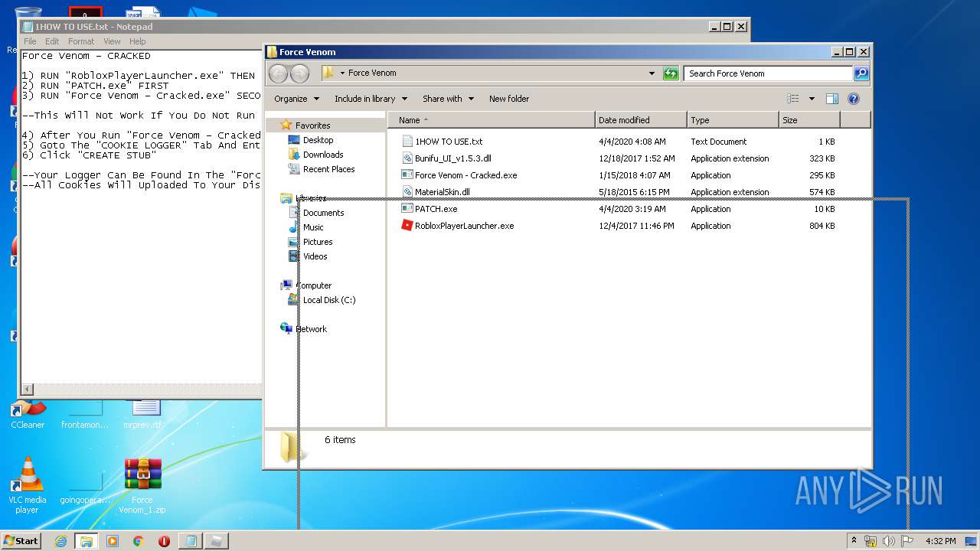
Task: Select Recent Places in navigation pane
Action: point(329,169)
